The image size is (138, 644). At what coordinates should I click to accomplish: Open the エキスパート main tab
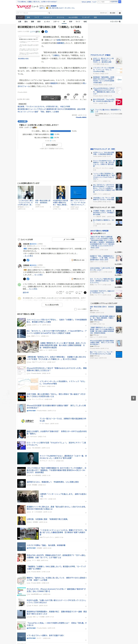point(48,17)
